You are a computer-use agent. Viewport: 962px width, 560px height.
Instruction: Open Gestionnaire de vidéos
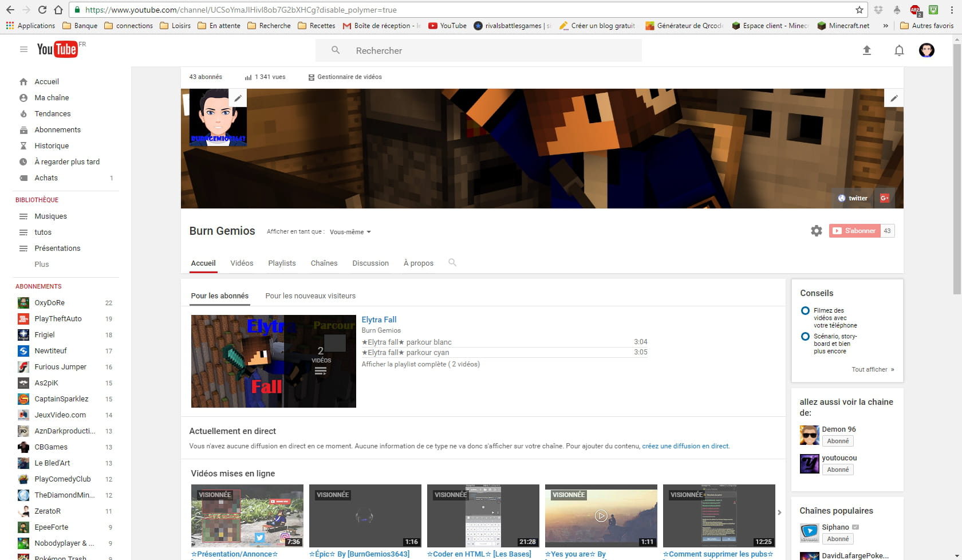point(345,77)
